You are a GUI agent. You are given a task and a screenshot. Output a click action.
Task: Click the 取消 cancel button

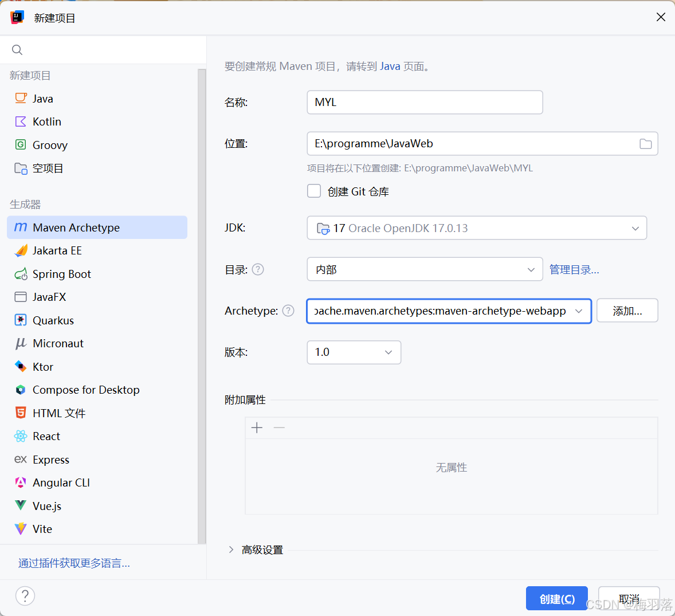click(629, 598)
